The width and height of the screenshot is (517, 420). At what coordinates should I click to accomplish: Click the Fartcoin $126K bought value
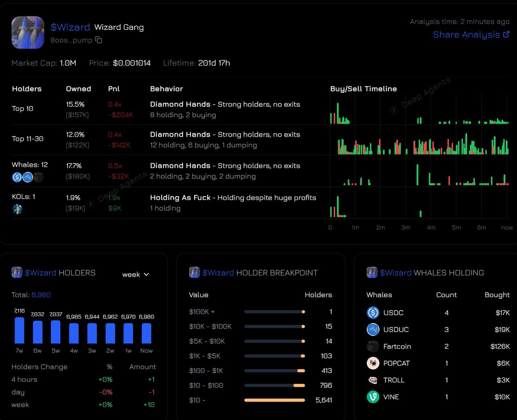pyautogui.click(x=500, y=346)
